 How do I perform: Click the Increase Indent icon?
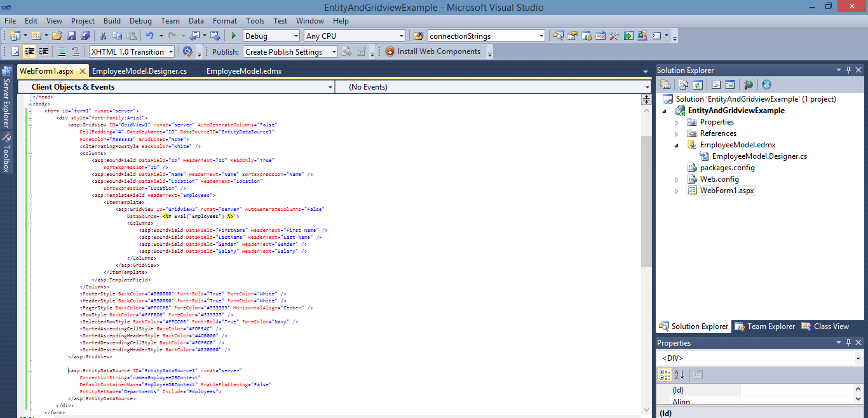point(43,51)
